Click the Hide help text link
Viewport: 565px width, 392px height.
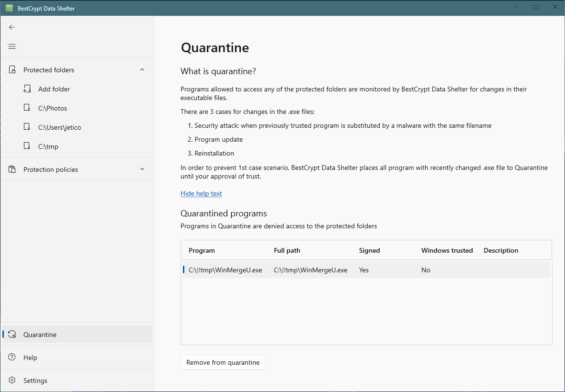201,193
